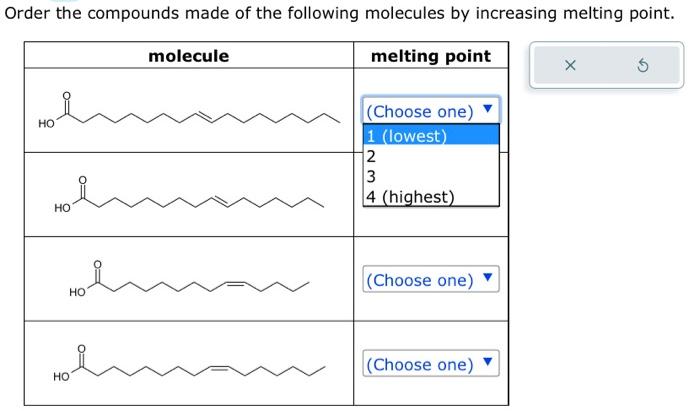Click the fourth molecule structure drawing
700x411 pixels.
[189, 363]
